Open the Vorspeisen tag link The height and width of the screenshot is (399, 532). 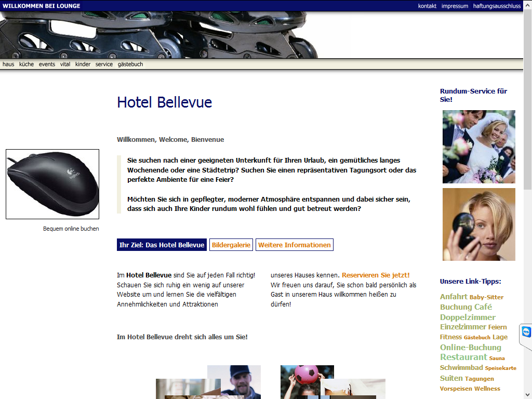(456, 389)
